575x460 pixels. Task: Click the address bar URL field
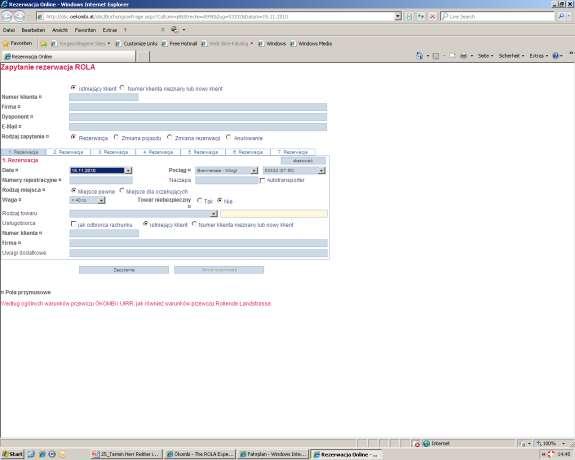tap(216, 17)
